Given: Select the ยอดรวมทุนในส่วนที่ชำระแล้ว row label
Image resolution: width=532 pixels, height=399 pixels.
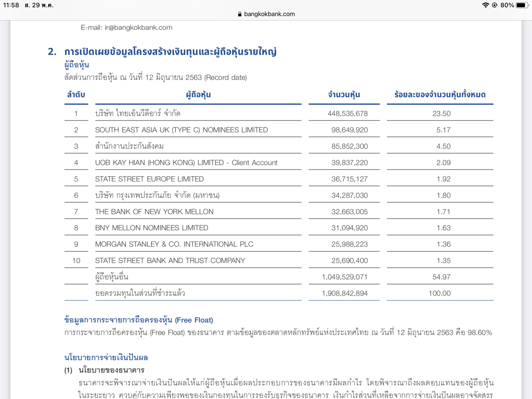Looking at the screenshot, I should tap(140, 293).
